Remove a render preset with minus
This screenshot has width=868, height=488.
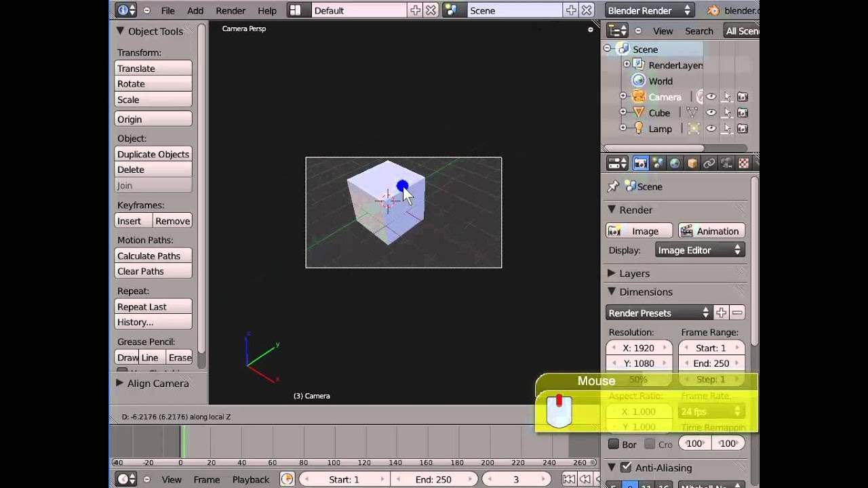click(737, 312)
